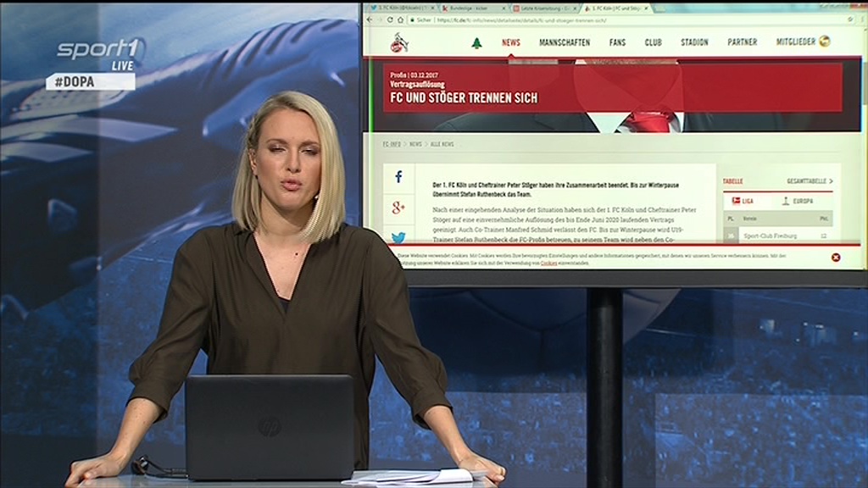
Task: Share the article on Twitter
Action: coord(398,237)
